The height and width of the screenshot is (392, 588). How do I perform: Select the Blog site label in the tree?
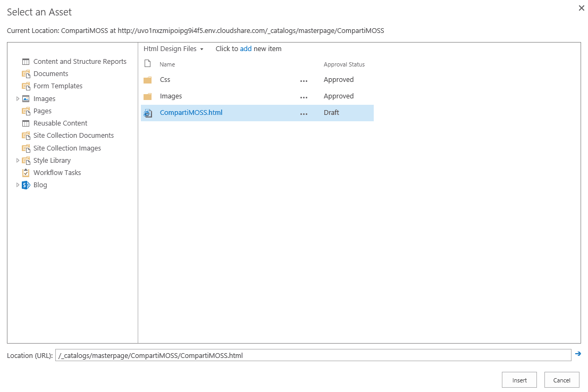click(x=40, y=185)
